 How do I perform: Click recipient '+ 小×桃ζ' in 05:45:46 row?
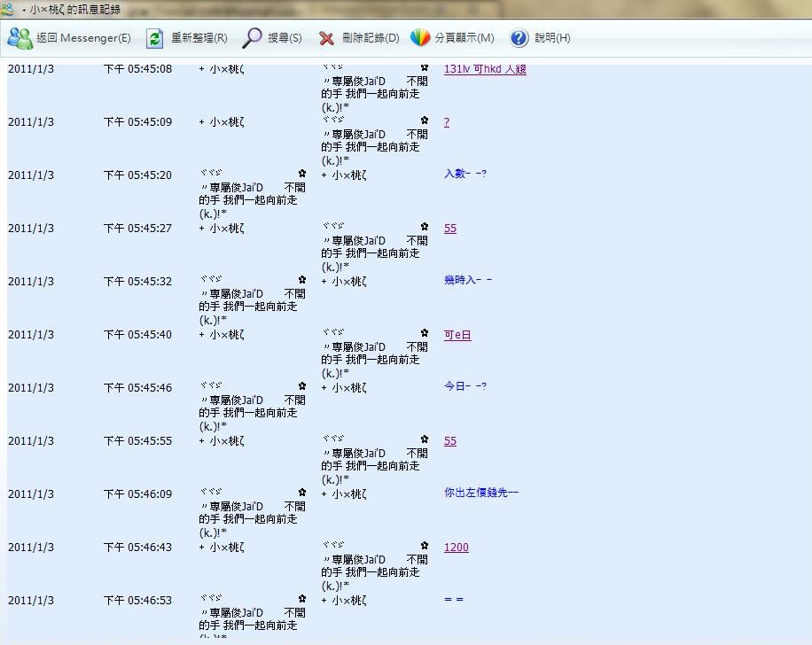[344, 388]
